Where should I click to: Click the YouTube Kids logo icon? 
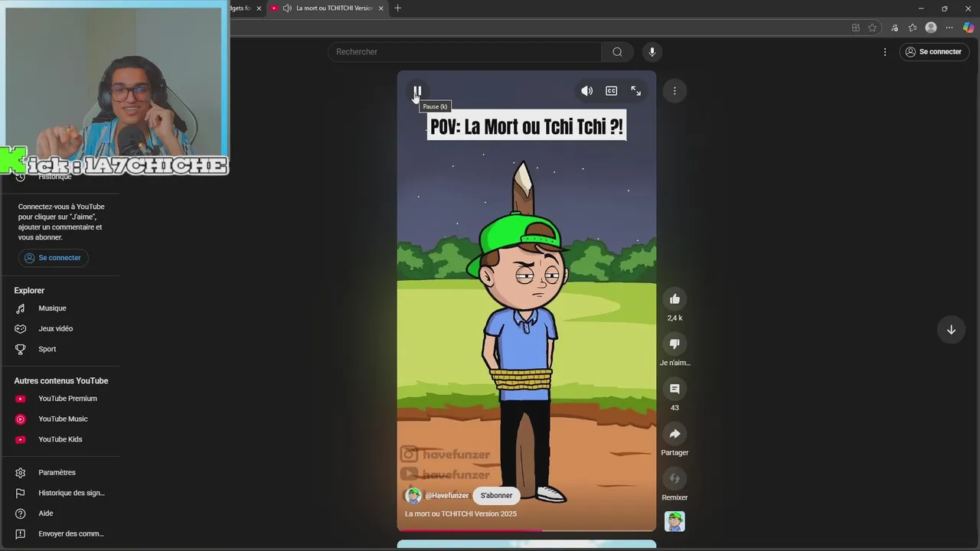click(21, 439)
